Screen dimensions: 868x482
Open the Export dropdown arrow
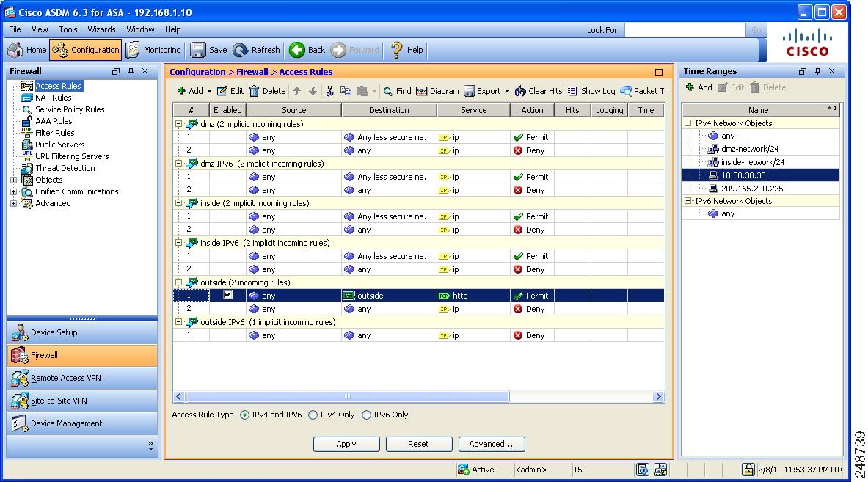(507, 91)
